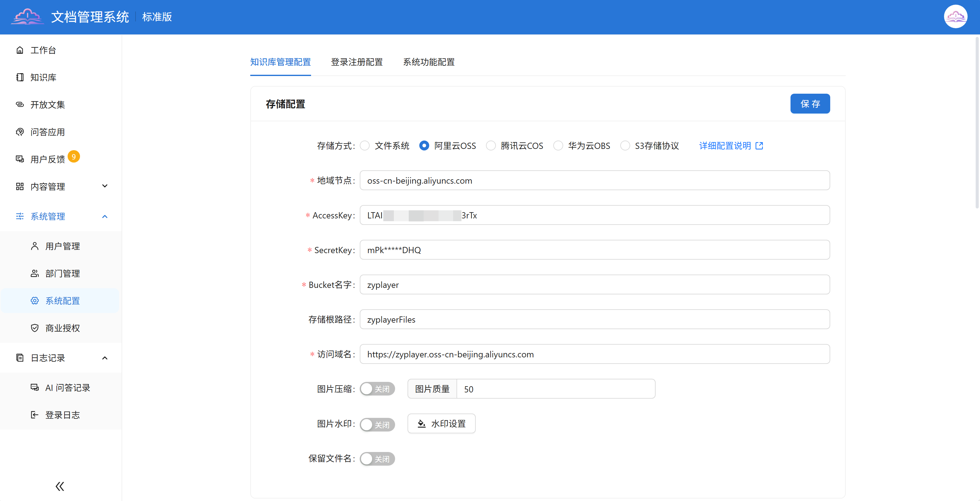980x501 pixels.
Task: Click into the Bucket名字 input field
Action: point(594,284)
